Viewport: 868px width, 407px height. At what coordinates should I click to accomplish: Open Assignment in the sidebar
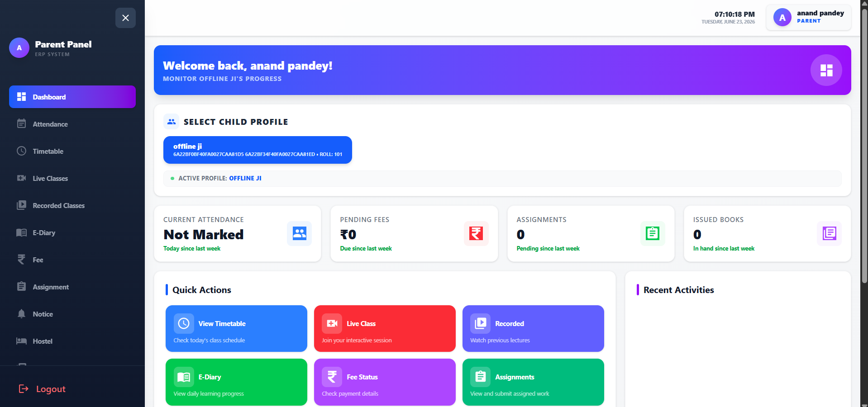coord(72,287)
